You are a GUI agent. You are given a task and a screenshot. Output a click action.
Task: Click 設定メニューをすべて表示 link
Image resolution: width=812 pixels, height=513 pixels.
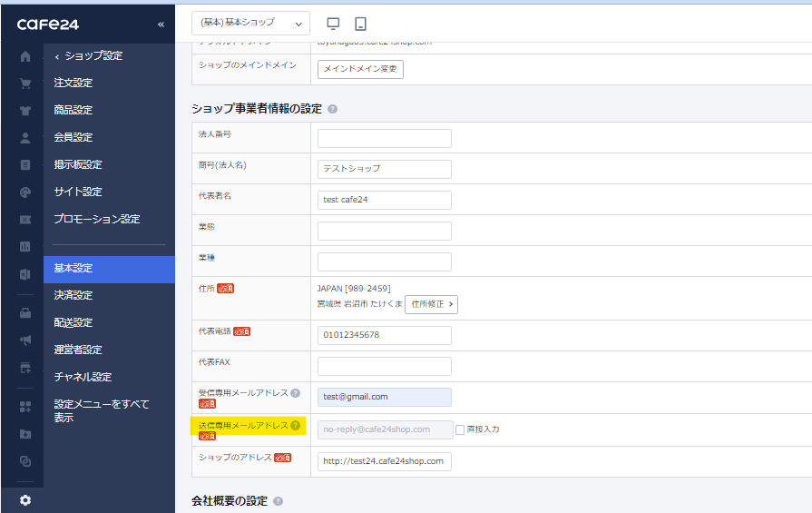click(x=102, y=410)
